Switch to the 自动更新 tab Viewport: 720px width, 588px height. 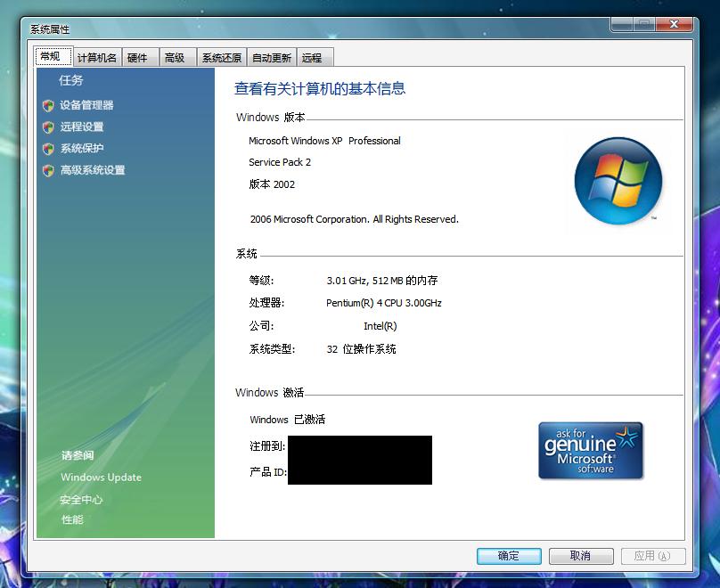tap(272, 58)
